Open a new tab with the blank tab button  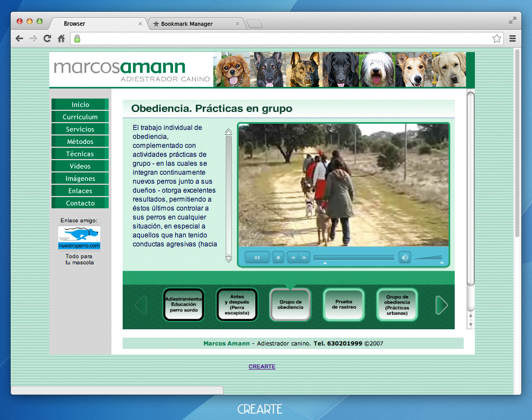click(254, 24)
